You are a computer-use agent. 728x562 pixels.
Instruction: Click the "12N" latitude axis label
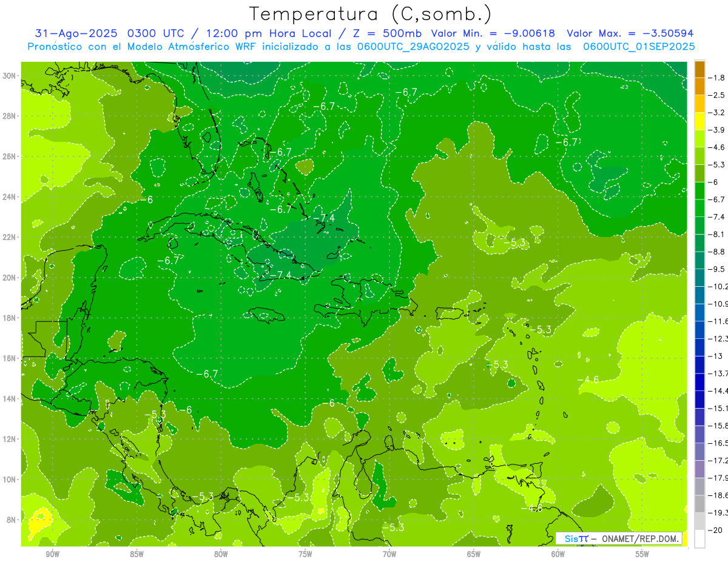(x=10, y=439)
